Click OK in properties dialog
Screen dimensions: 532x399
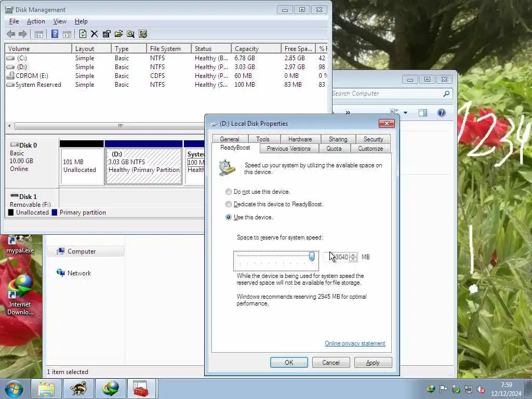(289, 362)
